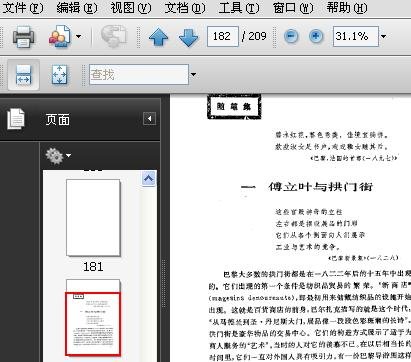Zoom in with the plus button

[x=316, y=36]
